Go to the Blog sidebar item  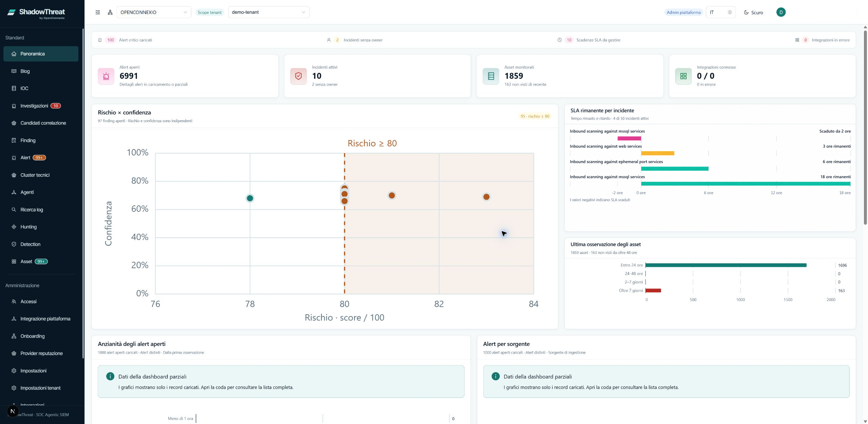coord(41,71)
